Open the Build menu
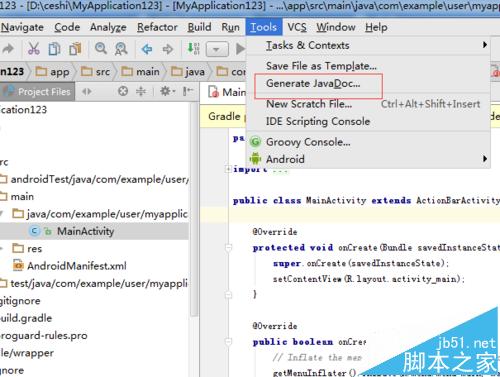Screen dimensions: 500x377 click(199, 27)
